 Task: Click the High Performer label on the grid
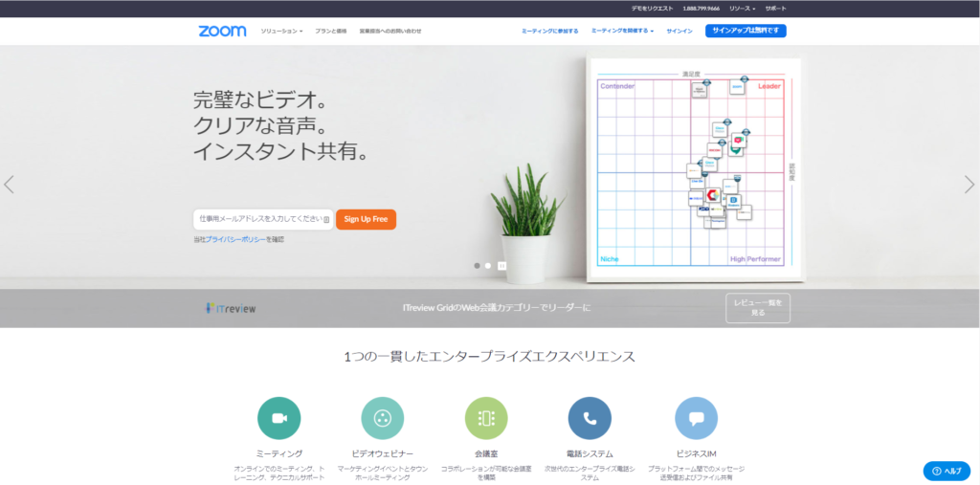point(755,258)
